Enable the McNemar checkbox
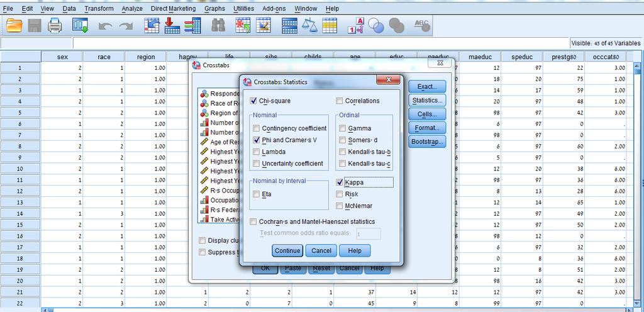Screen dimensions: 644x312 coord(340,205)
